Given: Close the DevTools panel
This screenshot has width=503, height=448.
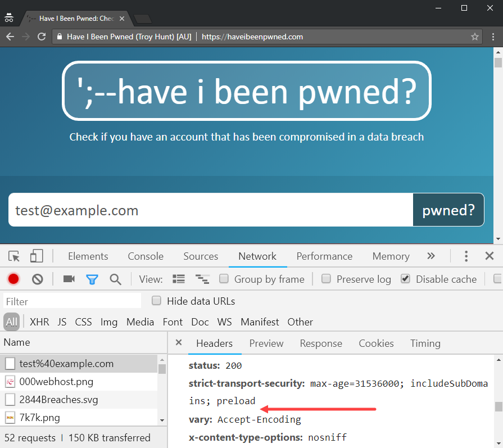Looking at the screenshot, I should (x=490, y=256).
